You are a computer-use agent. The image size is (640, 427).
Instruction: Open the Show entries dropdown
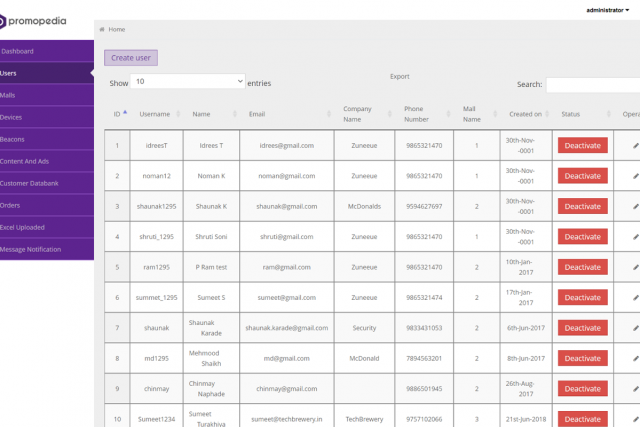(x=188, y=81)
